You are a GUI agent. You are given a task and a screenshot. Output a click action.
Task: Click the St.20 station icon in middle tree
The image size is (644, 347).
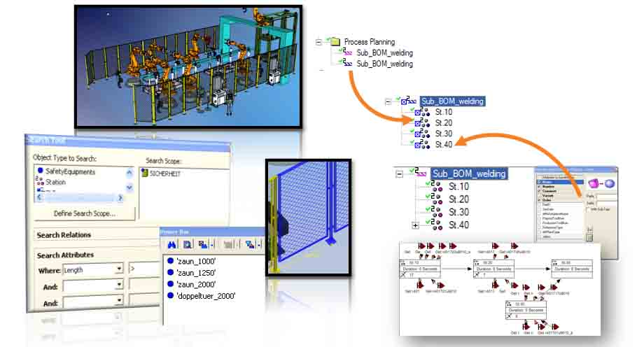423,122
